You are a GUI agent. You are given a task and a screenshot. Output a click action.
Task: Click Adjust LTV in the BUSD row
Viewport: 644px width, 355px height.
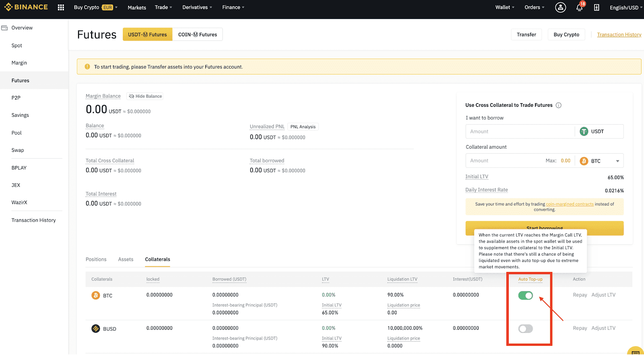[x=603, y=328]
